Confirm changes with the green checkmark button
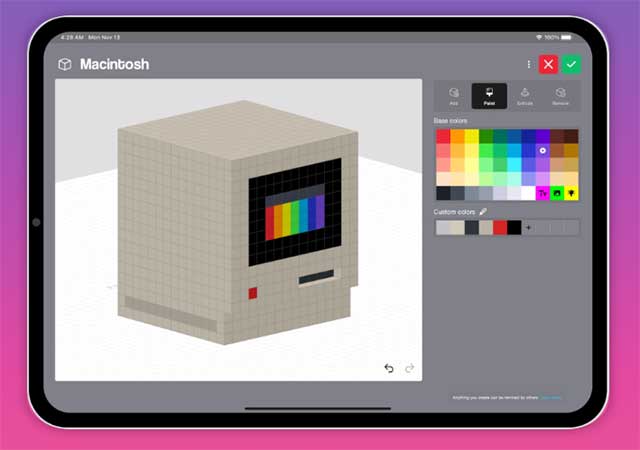This screenshot has width=640, height=450. click(x=571, y=64)
